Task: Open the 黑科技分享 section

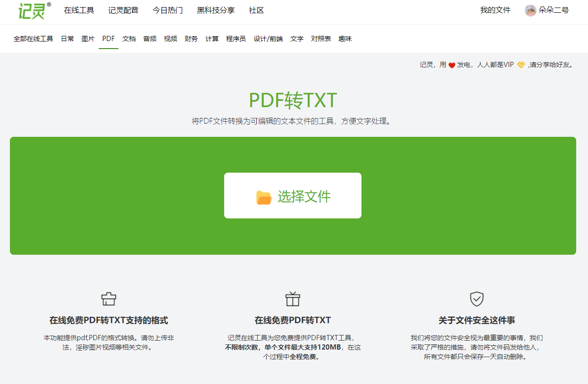Action: pos(215,10)
